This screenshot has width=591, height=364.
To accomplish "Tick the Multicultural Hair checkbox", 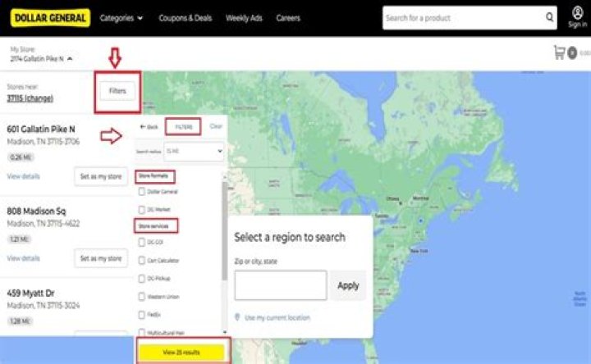I will coord(141,332).
